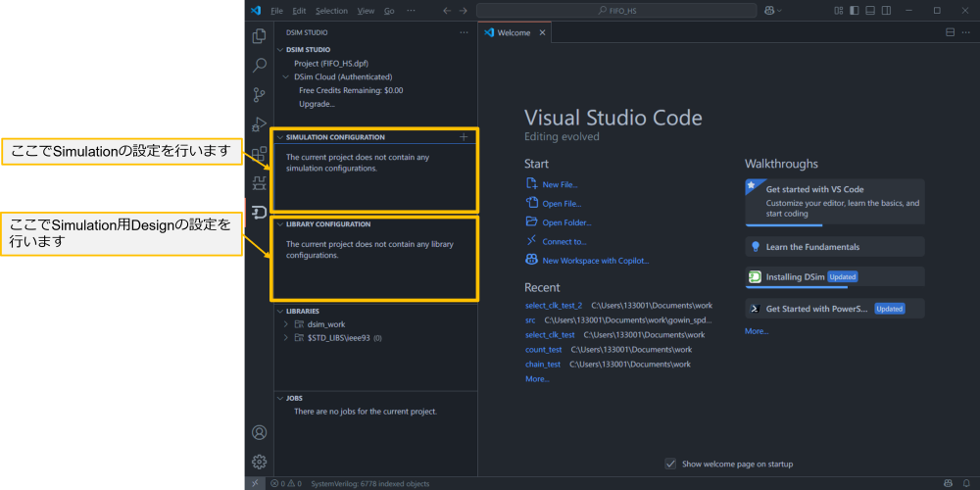Go back with the left arrow in the title bar
This screenshot has width=980, height=490.
[x=446, y=11]
